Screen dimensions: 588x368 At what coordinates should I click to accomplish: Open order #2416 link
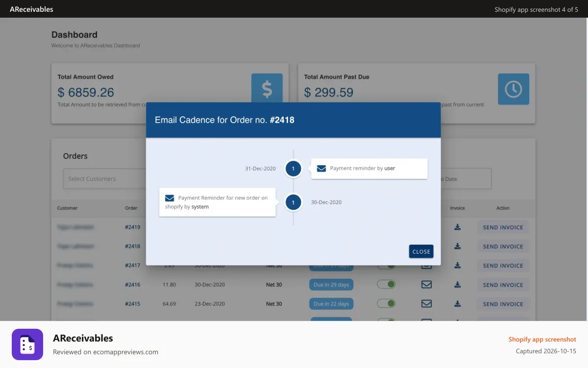pos(132,285)
